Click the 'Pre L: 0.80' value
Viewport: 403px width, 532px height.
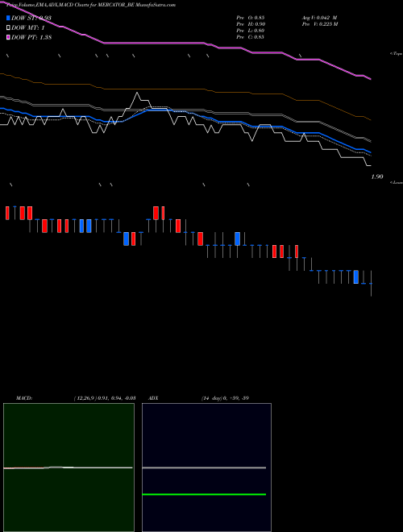[251, 31]
